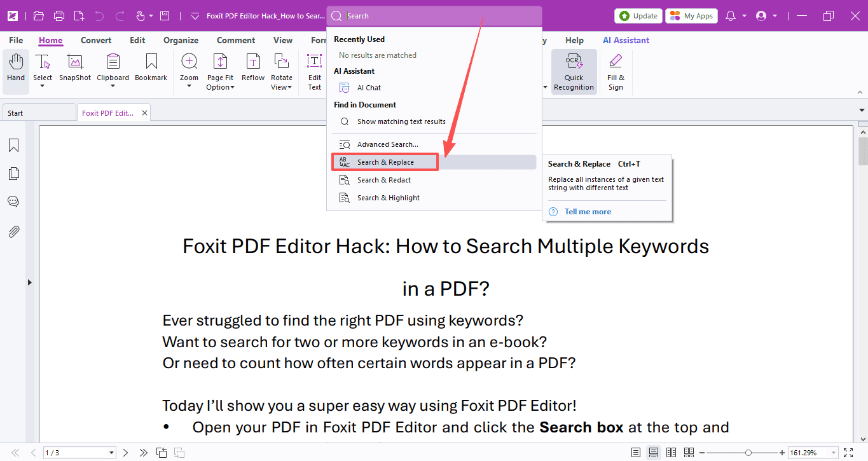Add a Bookmark from the ribbon
The width and height of the screenshot is (868, 461).
pyautogui.click(x=151, y=68)
